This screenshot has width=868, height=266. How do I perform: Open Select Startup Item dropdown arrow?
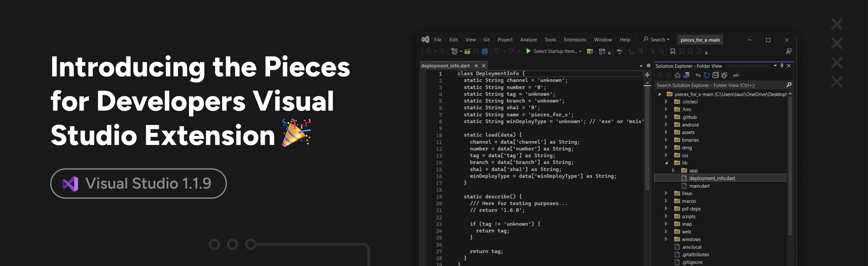[x=580, y=51]
